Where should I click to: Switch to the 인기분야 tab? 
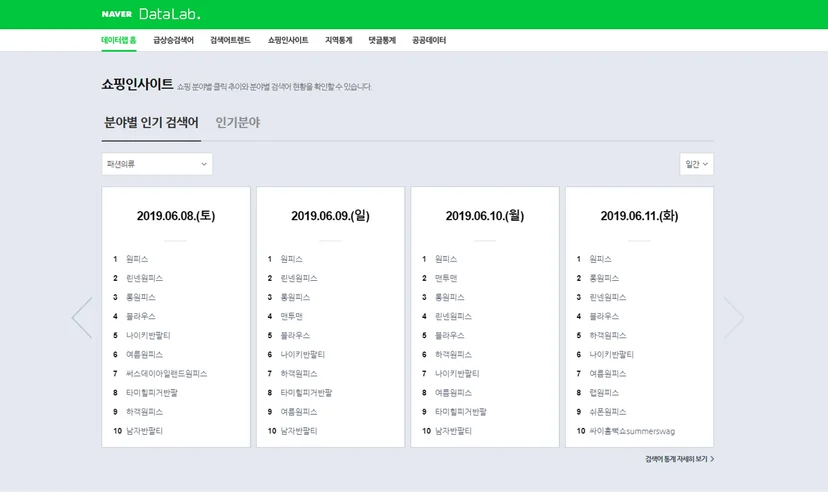coord(238,122)
